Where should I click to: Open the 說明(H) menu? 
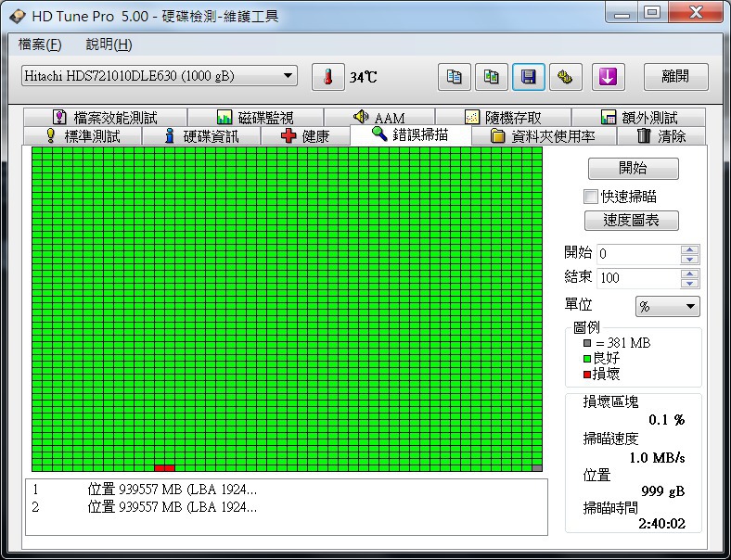point(109,45)
